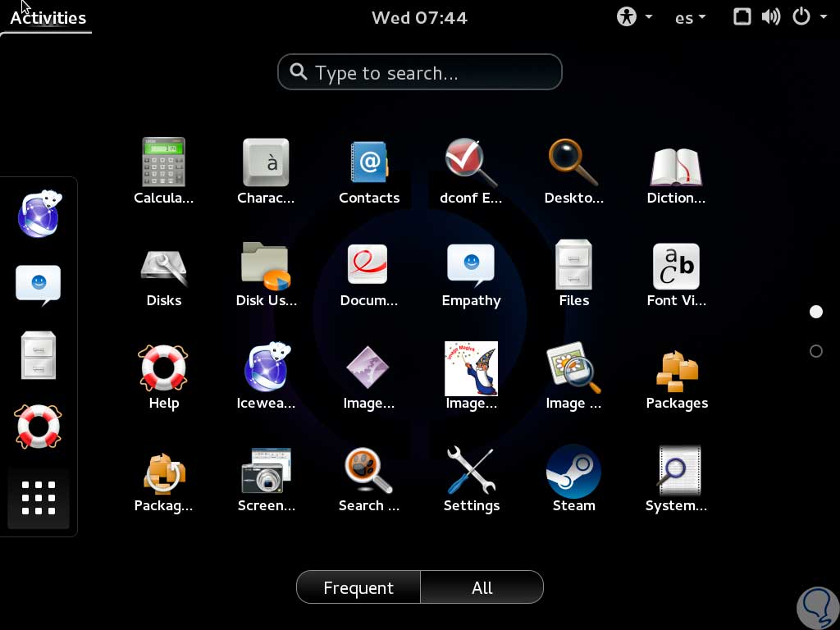Screen dimensions: 840x630
Task: Launch Empathy from the app grid
Action: 471,273
